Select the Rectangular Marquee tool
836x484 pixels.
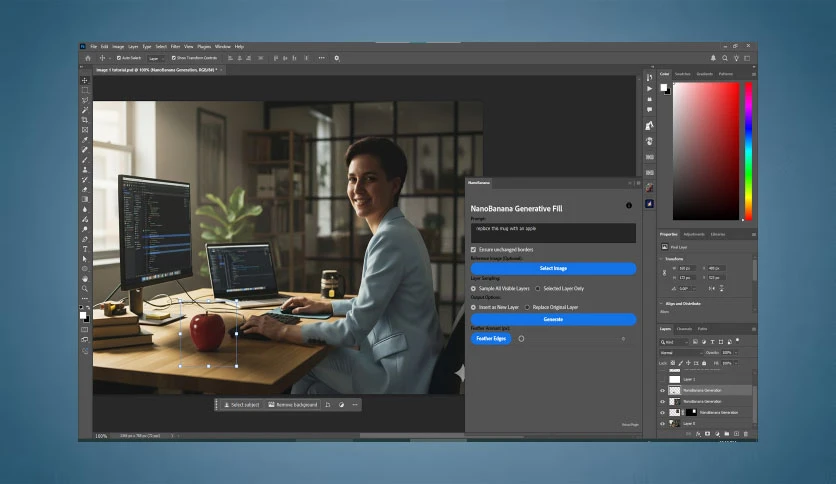click(85, 90)
